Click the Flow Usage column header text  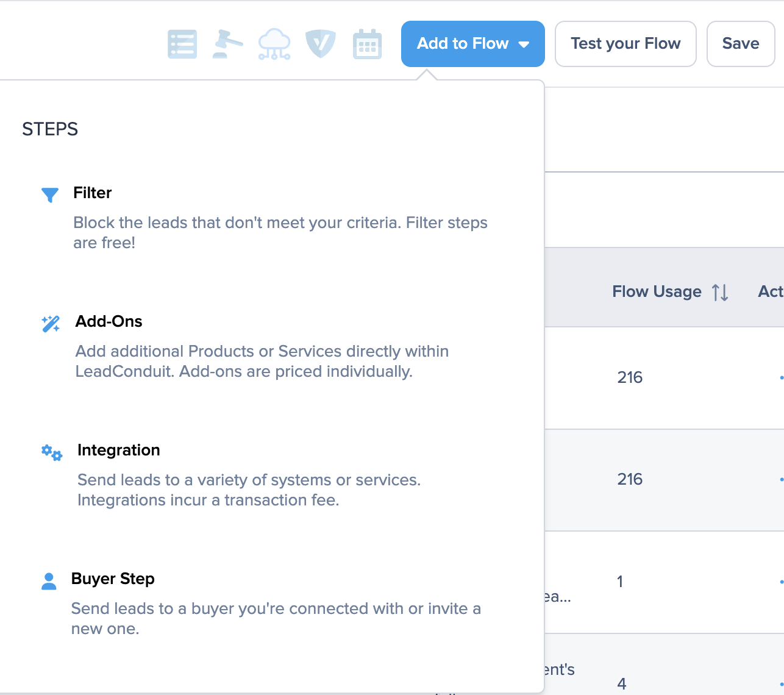(657, 292)
